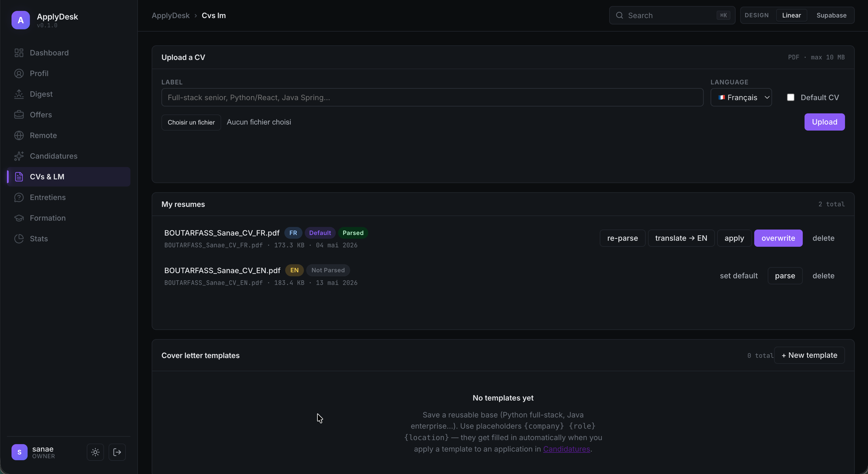Toggle light theme with sun icon
Viewport: 868px width, 474px height.
(95, 452)
